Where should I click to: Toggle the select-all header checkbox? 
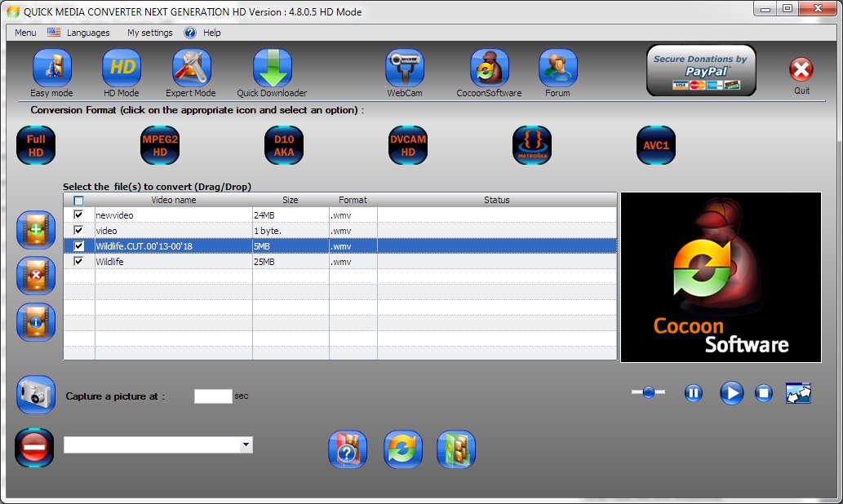click(x=78, y=201)
